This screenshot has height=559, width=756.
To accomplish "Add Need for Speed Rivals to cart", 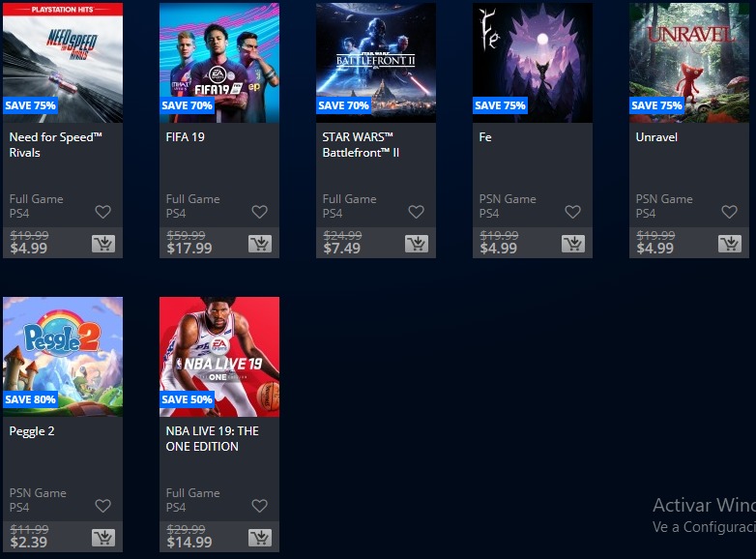I will [103, 244].
